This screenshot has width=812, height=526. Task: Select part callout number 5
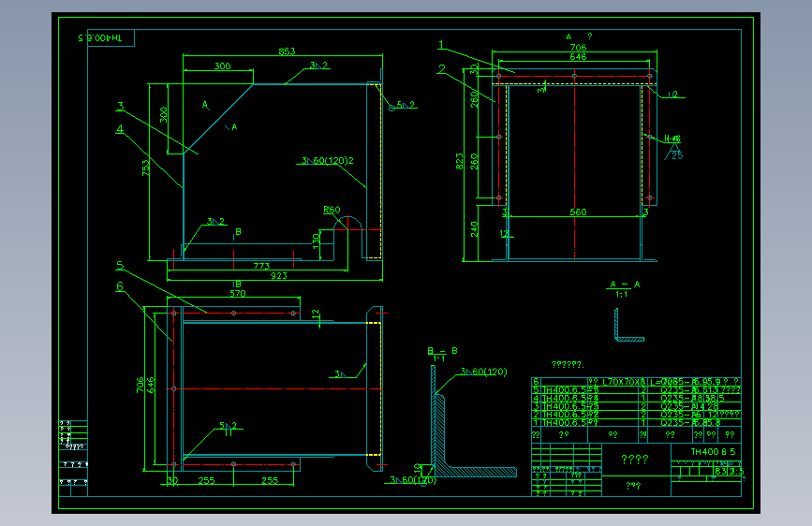[120, 266]
